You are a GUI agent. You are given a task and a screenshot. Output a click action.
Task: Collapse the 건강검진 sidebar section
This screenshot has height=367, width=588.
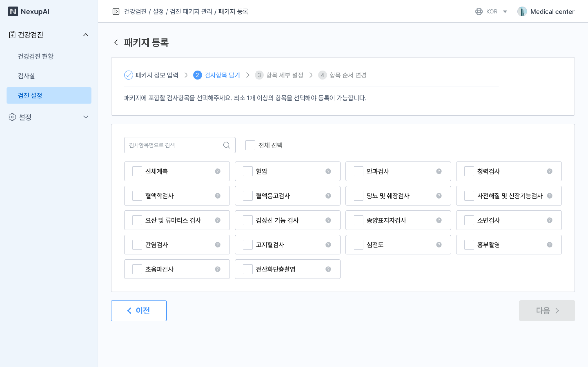tap(86, 35)
